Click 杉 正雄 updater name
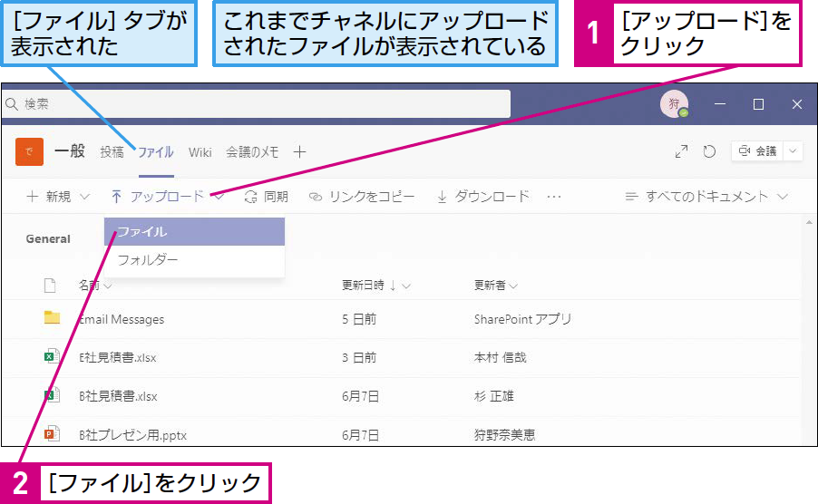This screenshot has width=818, height=504. point(493,396)
